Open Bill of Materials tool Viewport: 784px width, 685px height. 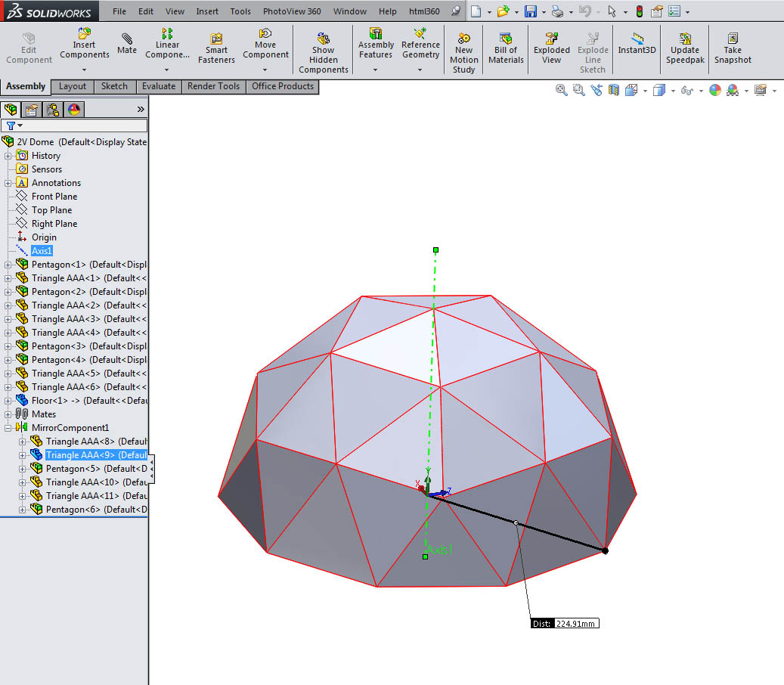pos(506,48)
